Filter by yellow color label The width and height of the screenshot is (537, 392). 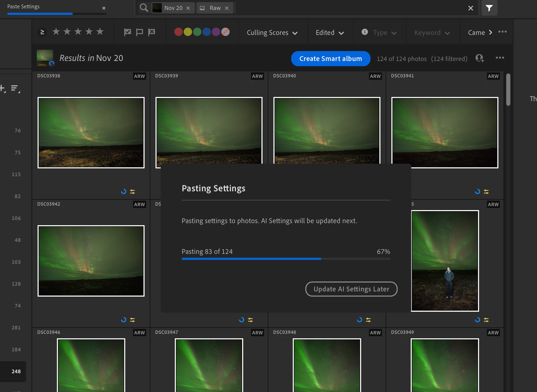click(188, 32)
